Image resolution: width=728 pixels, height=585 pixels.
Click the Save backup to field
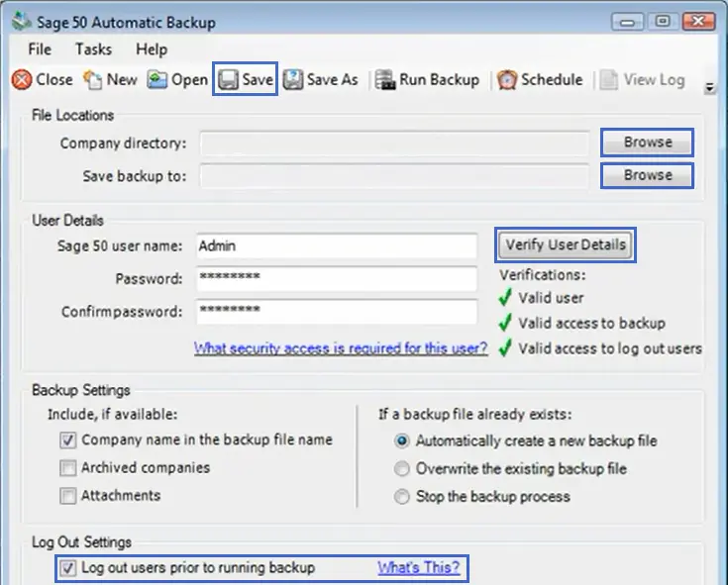(394, 176)
